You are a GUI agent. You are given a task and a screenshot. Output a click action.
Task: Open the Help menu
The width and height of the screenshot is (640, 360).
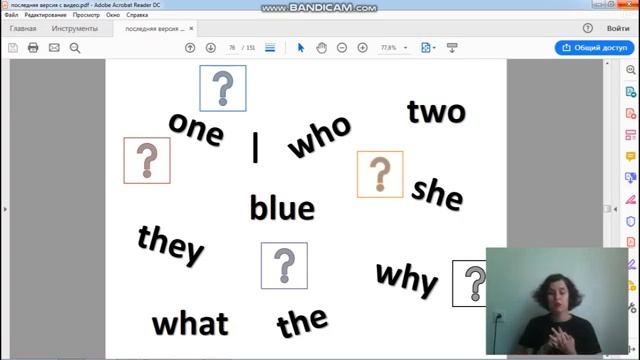coord(137,15)
